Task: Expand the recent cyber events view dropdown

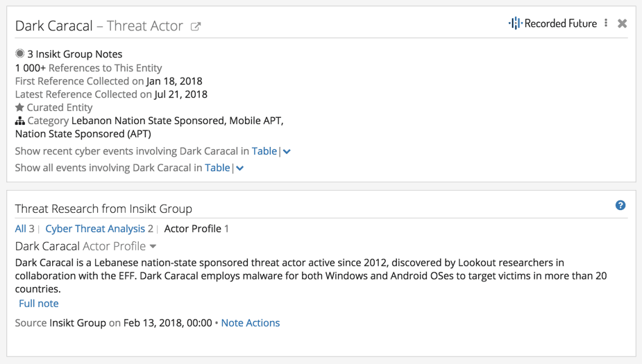Action: coord(287,152)
